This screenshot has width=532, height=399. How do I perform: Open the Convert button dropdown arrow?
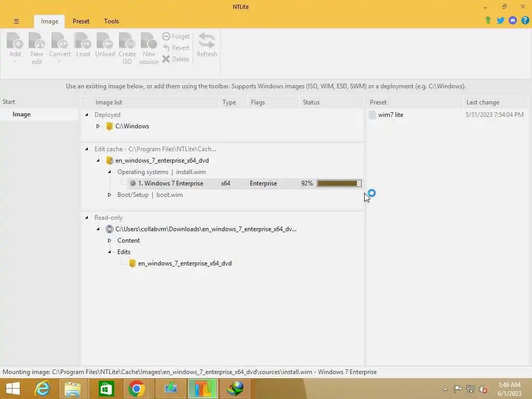59,62
